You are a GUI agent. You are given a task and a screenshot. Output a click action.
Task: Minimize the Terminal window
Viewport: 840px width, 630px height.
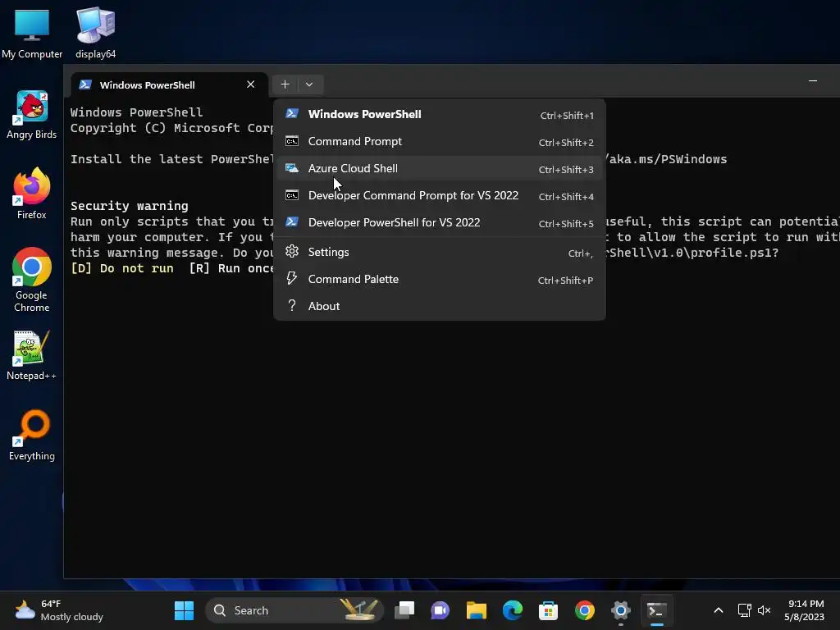tap(813, 81)
